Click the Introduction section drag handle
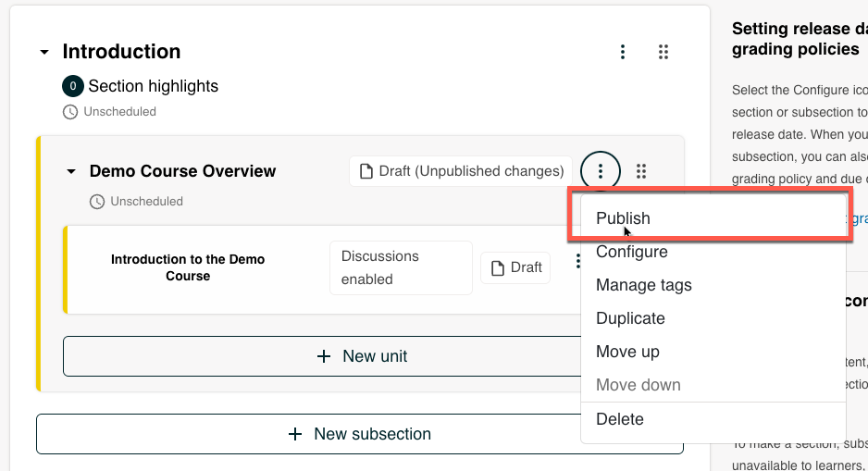This screenshot has height=471, width=868. pos(663,52)
